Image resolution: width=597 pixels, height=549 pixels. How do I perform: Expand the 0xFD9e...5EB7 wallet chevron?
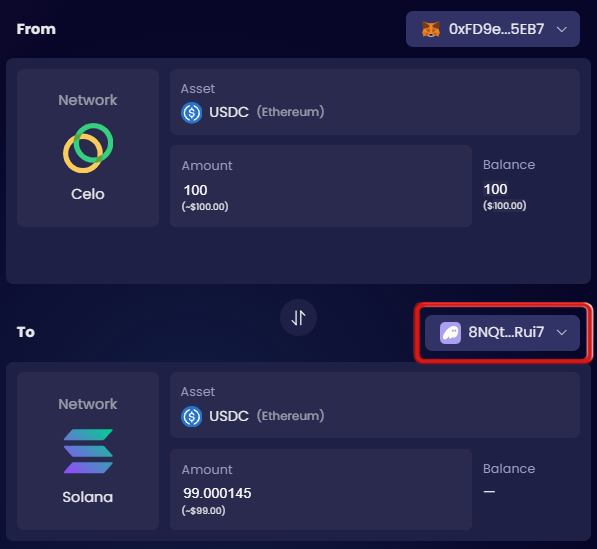pos(562,29)
